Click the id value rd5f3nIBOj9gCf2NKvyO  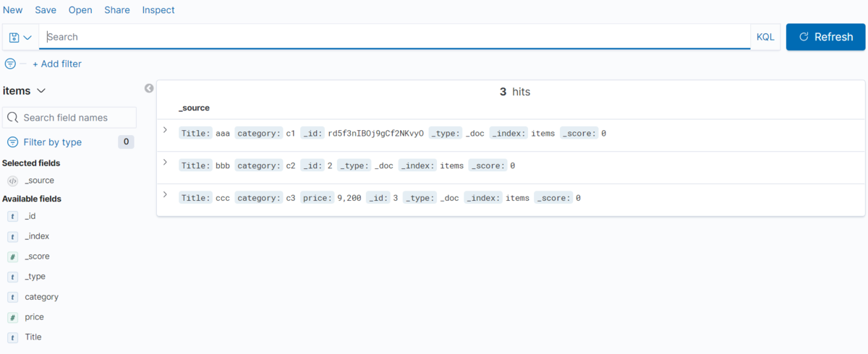pyautogui.click(x=375, y=134)
